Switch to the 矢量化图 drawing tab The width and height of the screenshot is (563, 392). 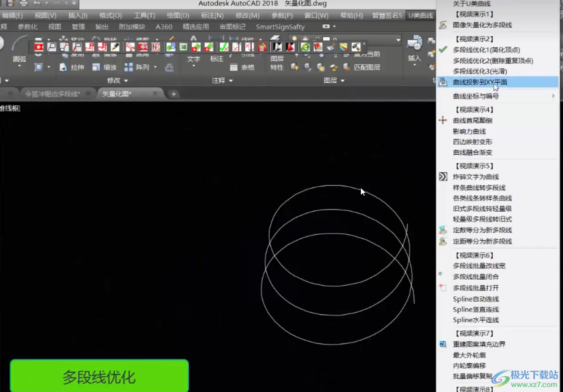tap(116, 94)
